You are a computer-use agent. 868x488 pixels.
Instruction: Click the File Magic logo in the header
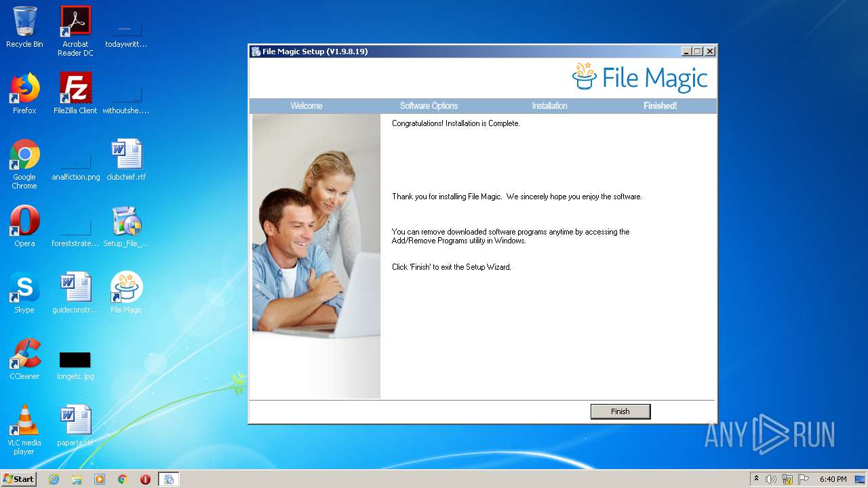[640, 77]
